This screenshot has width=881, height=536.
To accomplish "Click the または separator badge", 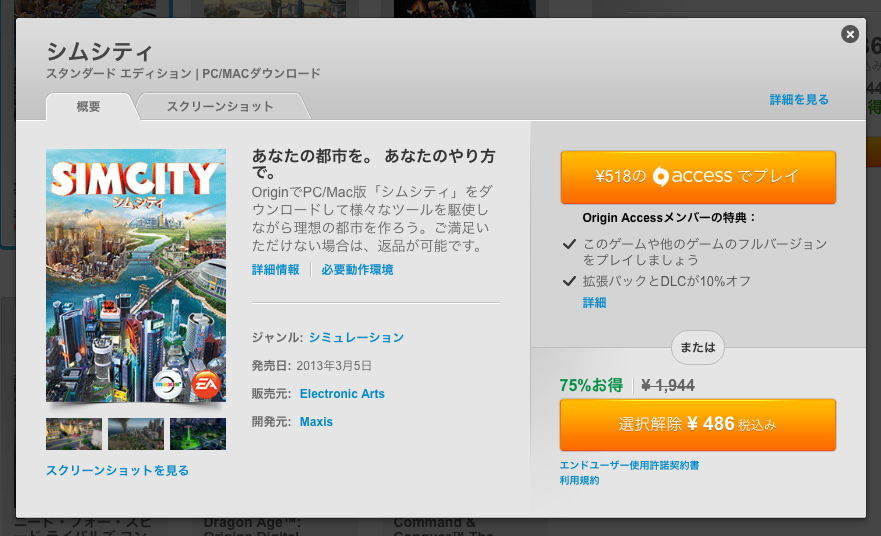I will coord(698,347).
